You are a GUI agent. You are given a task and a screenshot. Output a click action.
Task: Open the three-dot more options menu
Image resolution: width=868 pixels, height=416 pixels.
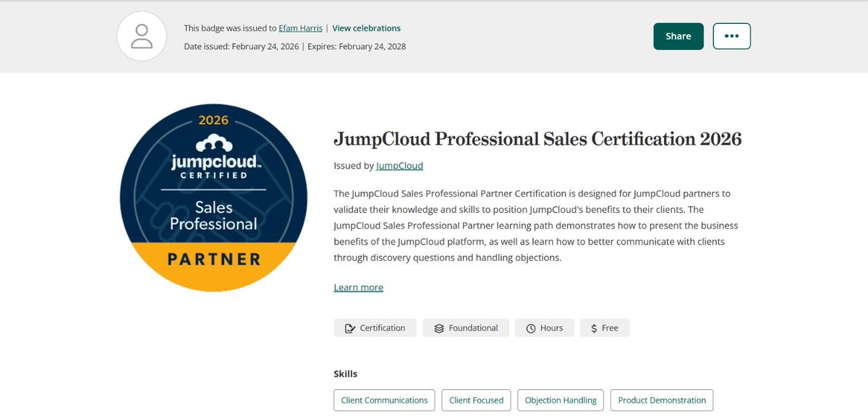pyautogui.click(x=731, y=36)
